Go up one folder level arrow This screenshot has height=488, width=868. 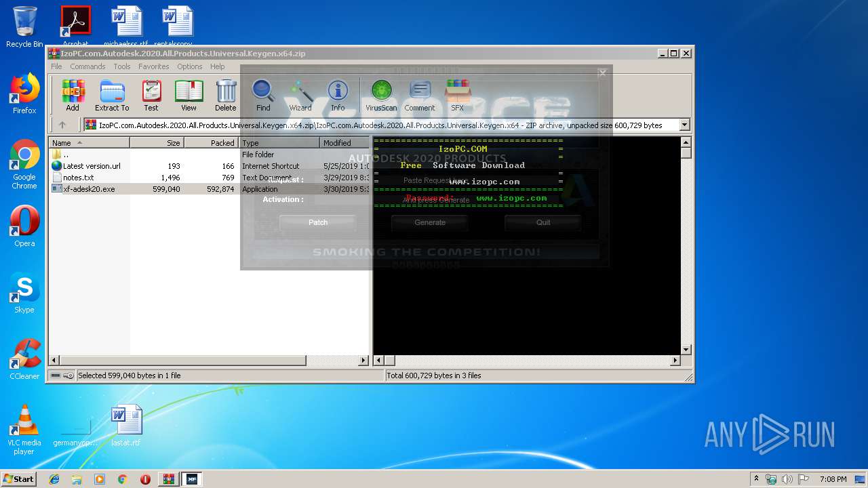tap(62, 125)
